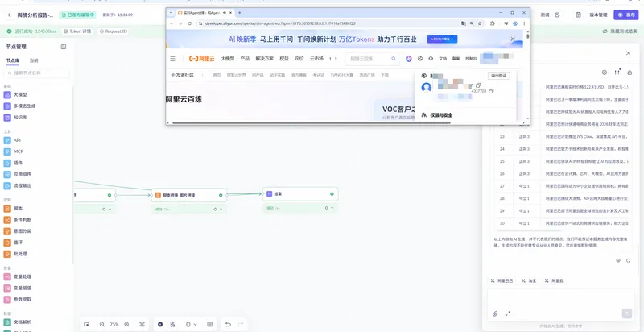
Task: Add the 变量处理 node
Action: click(x=23, y=276)
